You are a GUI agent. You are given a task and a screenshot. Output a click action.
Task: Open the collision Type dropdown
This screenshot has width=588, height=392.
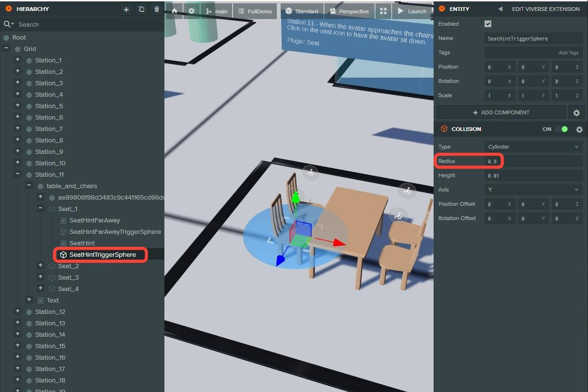(533, 147)
